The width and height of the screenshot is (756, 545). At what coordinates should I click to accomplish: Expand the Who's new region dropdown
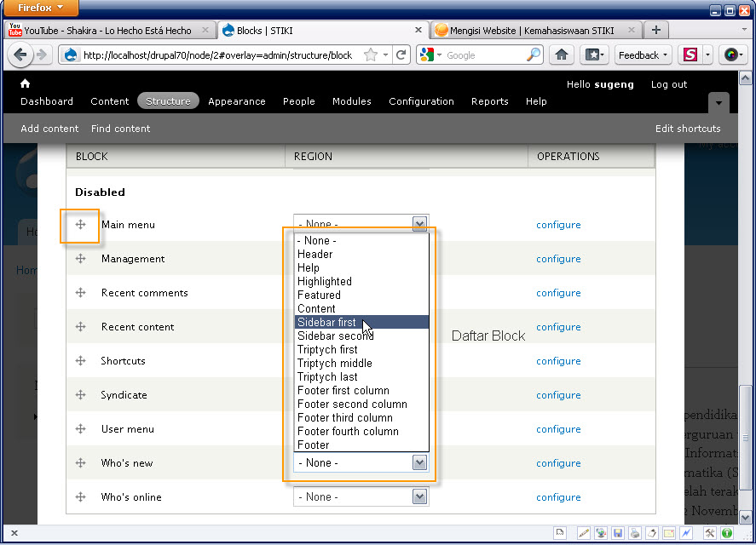coord(361,463)
